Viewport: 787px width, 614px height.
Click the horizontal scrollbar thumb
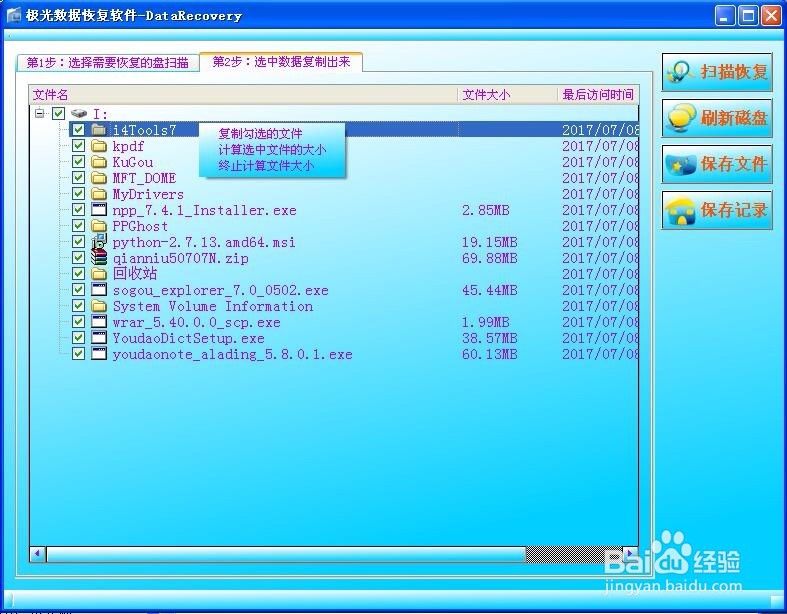286,554
